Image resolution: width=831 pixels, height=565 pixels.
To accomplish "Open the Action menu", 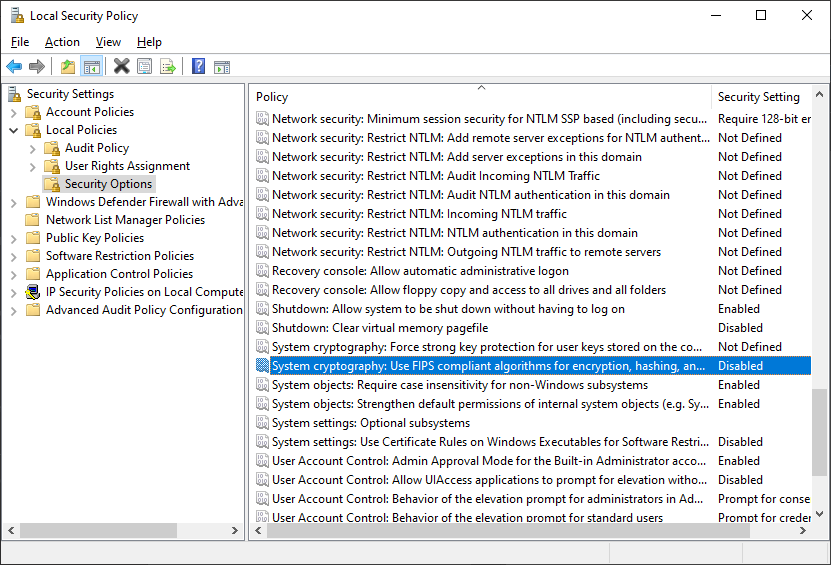I will click(62, 42).
